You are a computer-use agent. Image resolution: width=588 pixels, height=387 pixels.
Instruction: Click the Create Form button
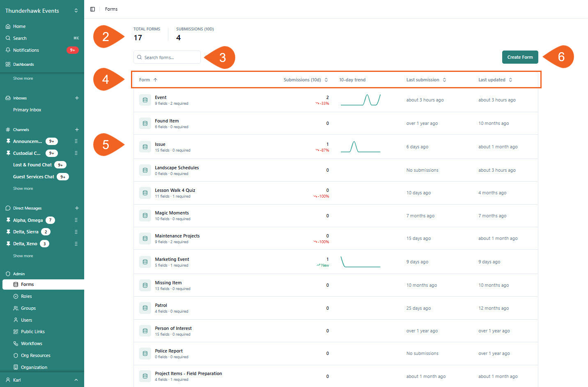520,57
